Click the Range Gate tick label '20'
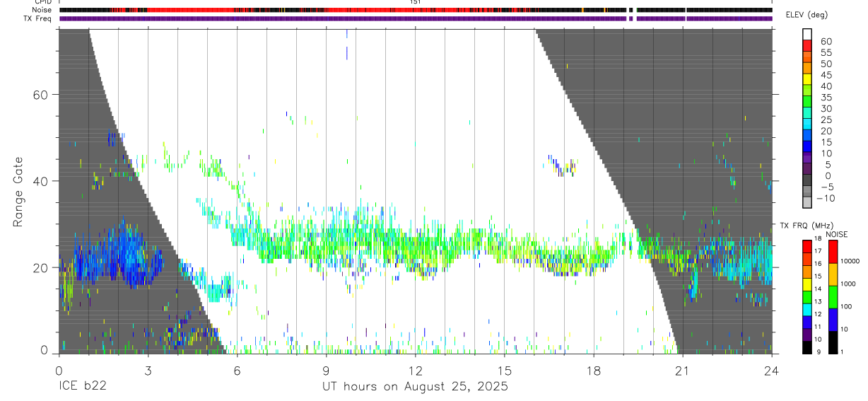 [x=41, y=268]
